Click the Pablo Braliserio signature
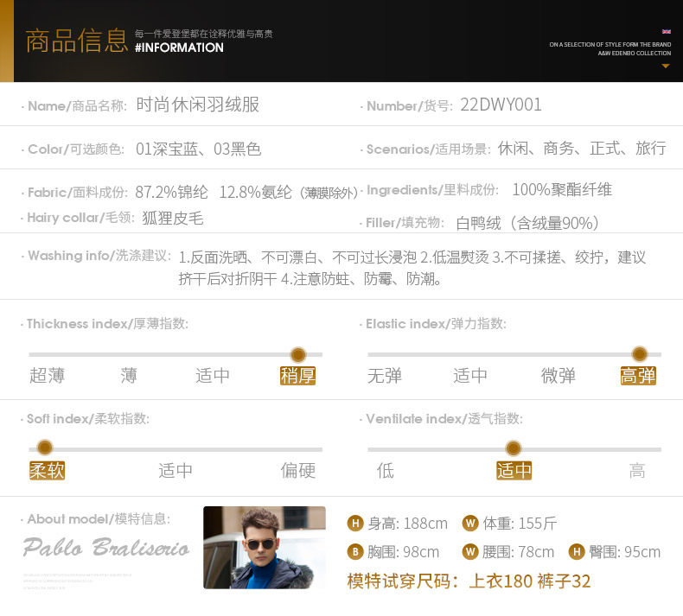Viewport: 683px width, 616px height. tap(106, 547)
